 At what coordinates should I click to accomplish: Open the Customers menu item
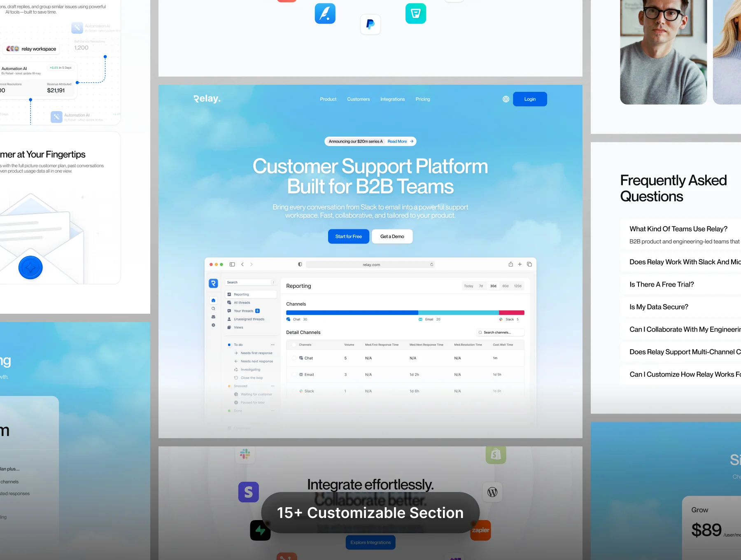click(x=359, y=99)
